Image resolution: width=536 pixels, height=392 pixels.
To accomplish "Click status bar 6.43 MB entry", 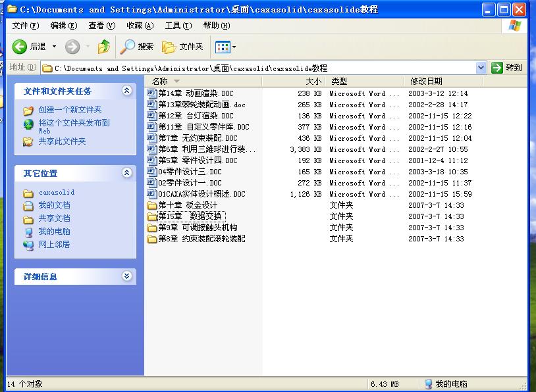I will click(x=385, y=384).
